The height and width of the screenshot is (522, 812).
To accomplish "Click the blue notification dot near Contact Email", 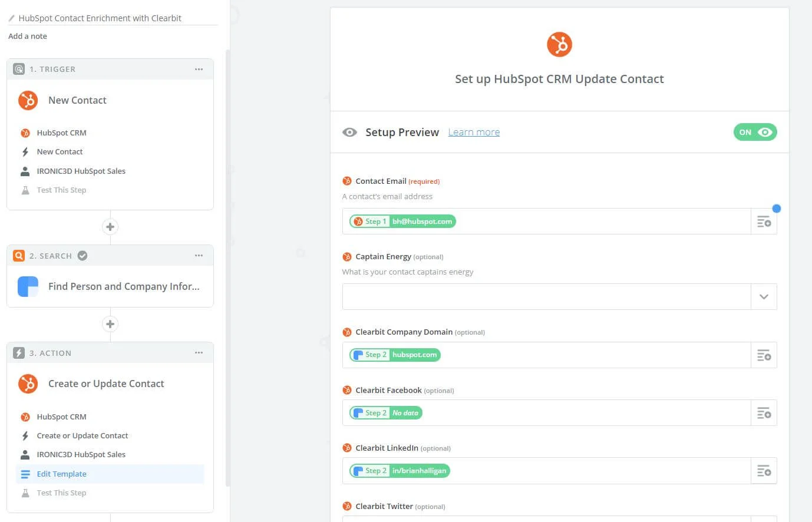I will point(777,208).
